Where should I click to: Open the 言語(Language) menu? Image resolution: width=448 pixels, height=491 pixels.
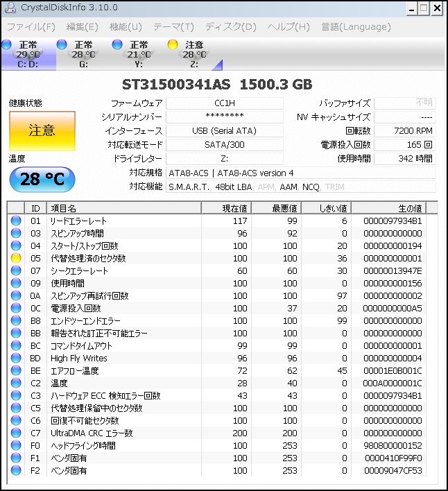click(356, 27)
